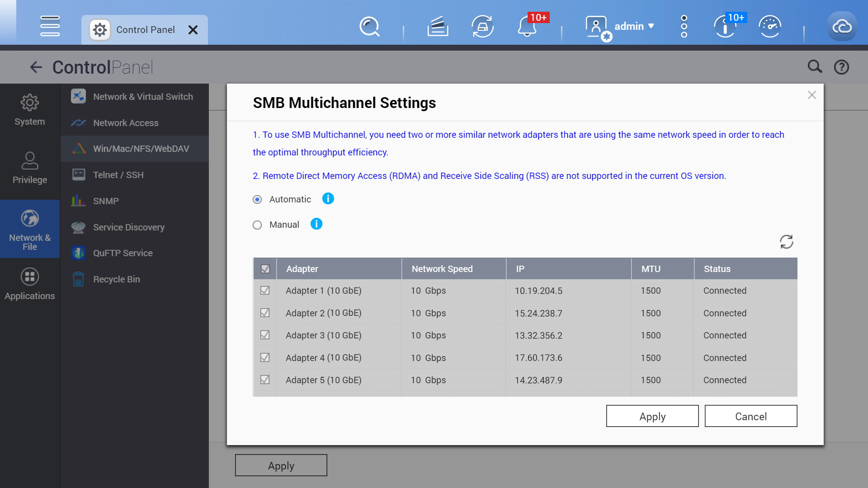Open the dashboard gauge icon
The width and height of the screenshot is (868, 488).
(770, 27)
